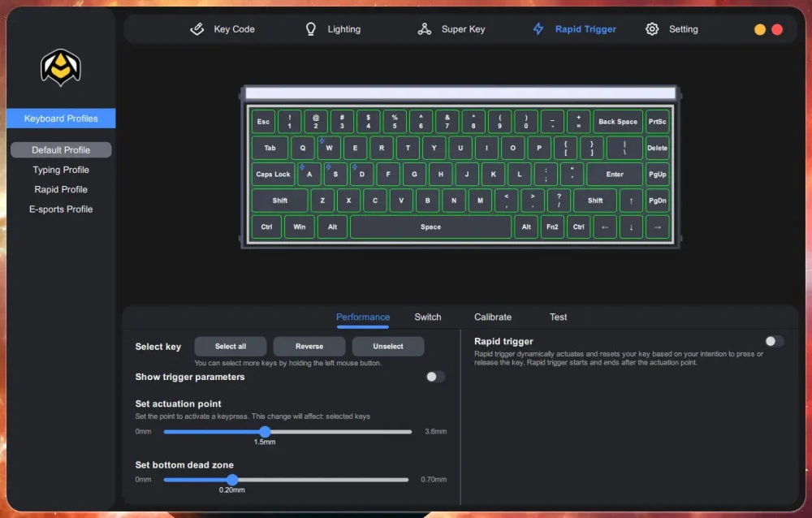
Task: Open the Performance sub-tab
Action: pyautogui.click(x=362, y=317)
